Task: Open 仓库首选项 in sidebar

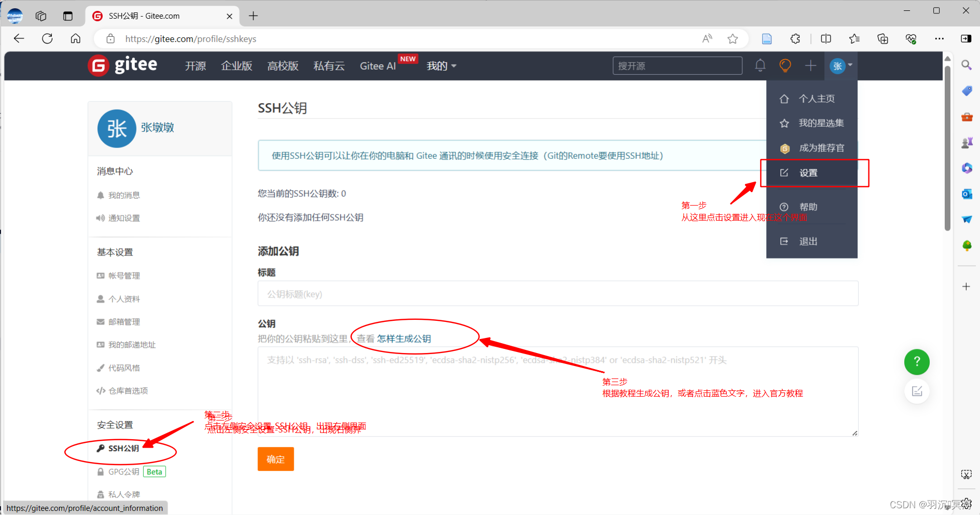Action: click(122, 391)
